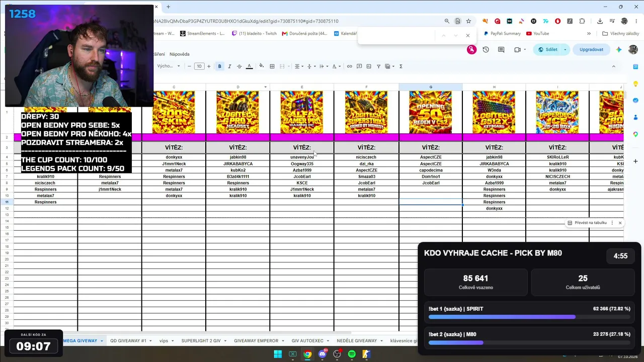Decrease the font size
Viewport: 644px width, 362px height.
pos(189,66)
